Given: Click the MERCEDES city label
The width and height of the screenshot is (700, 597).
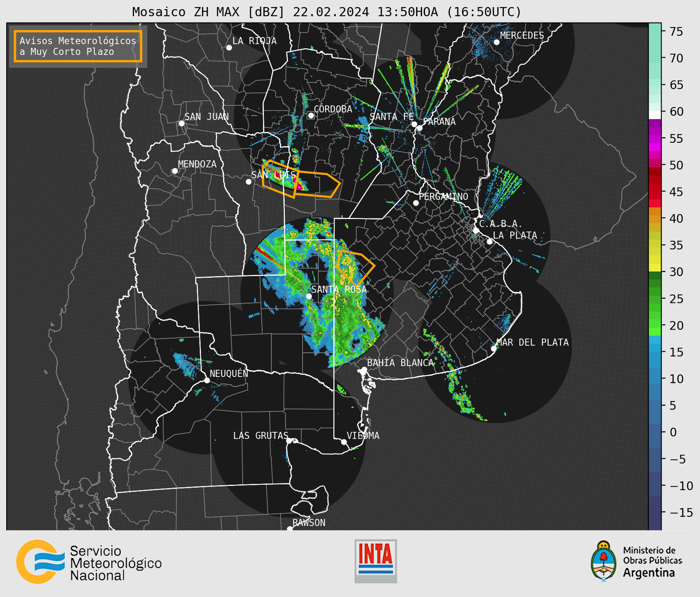Looking at the screenshot, I should point(522,35).
